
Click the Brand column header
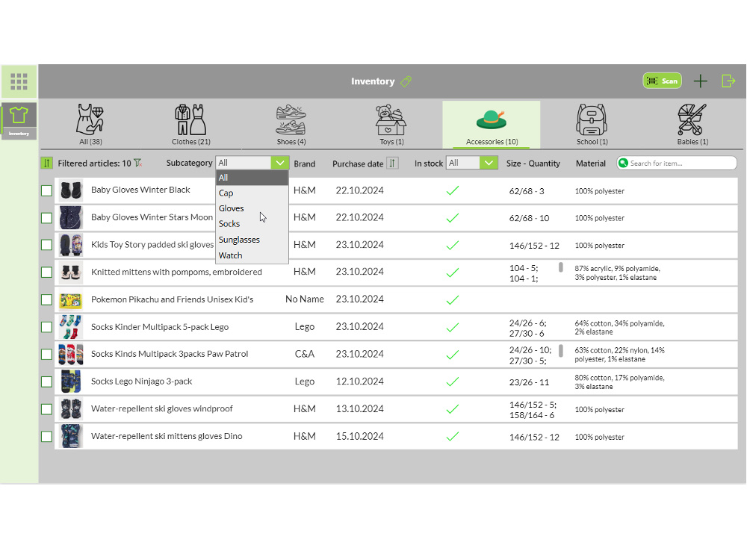(x=305, y=164)
